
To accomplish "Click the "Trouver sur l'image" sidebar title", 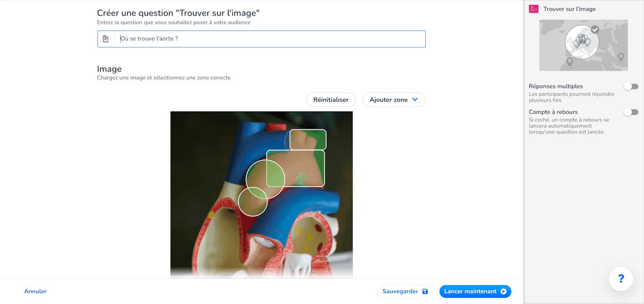I will point(569,9).
